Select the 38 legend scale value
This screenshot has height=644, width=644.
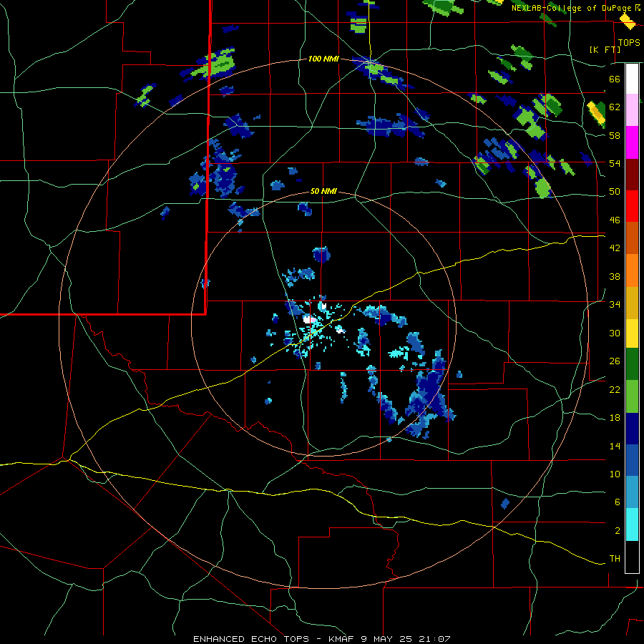coord(615,276)
